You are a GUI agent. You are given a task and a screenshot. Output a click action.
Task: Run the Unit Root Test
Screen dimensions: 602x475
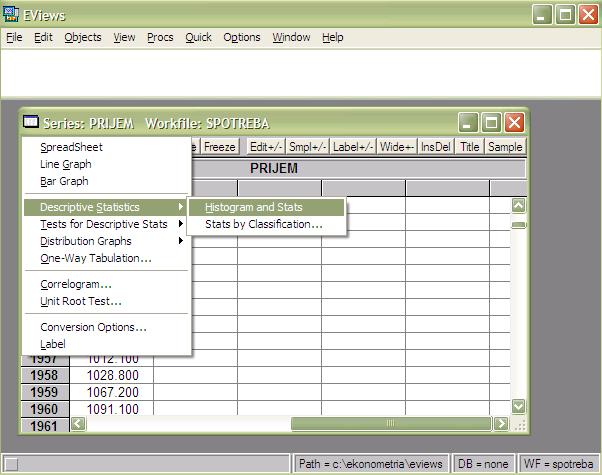coord(81,301)
